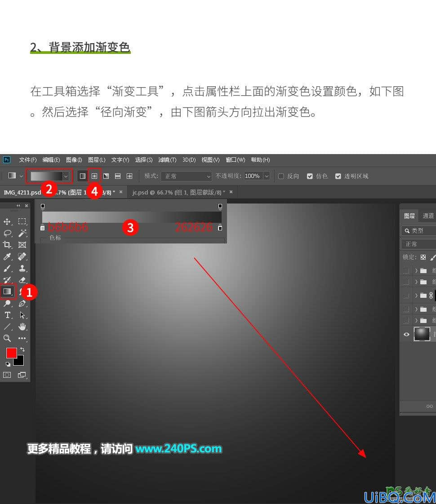Select the Hand tool
This screenshot has height=504, width=436.
[x=22, y=327]
